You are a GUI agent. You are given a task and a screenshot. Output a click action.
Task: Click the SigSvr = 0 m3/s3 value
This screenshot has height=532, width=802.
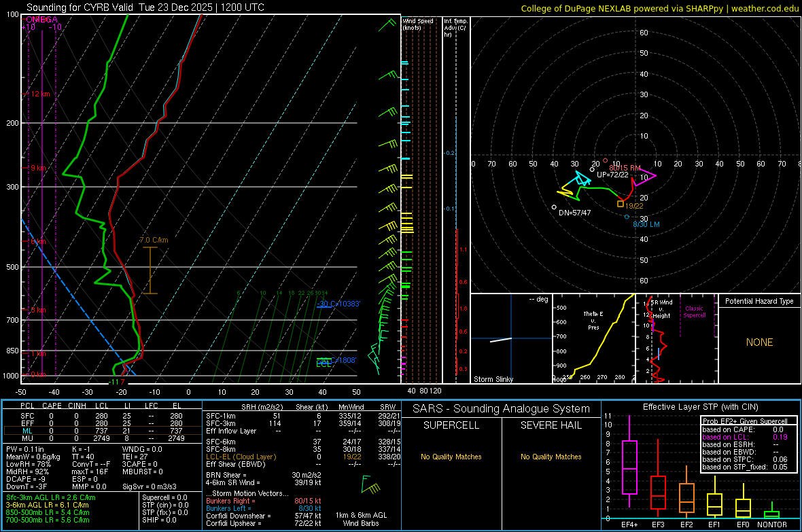(x=150, y=486)
